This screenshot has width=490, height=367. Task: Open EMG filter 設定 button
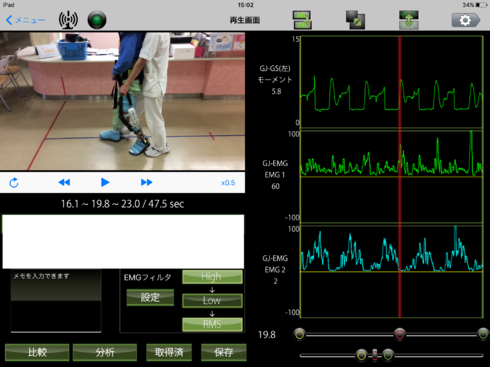coord(150,297)
